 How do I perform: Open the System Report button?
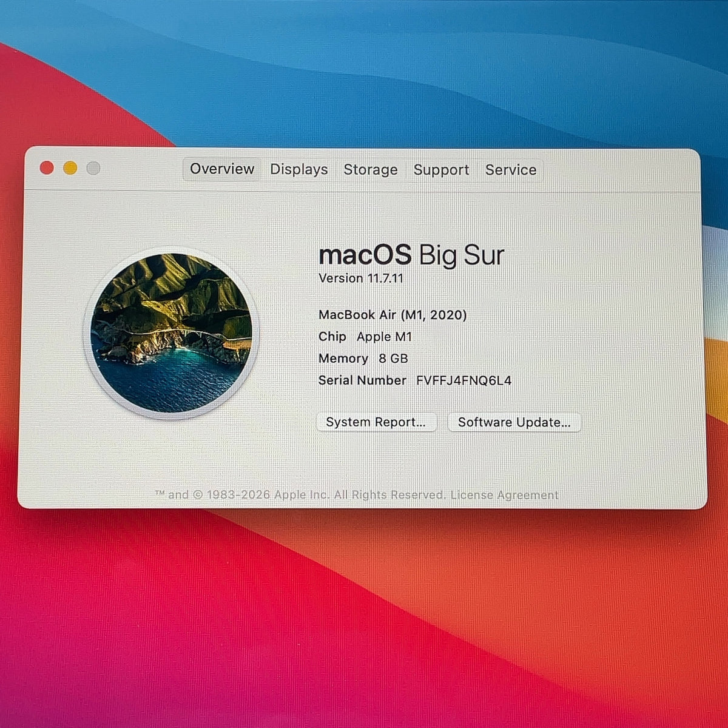(x=376, y=422)
